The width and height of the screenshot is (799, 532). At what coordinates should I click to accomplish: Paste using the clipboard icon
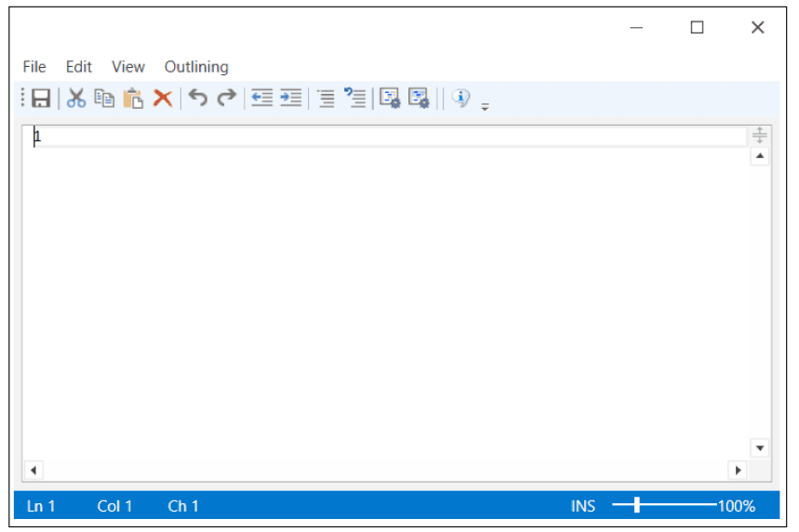(x=134, y=98)
